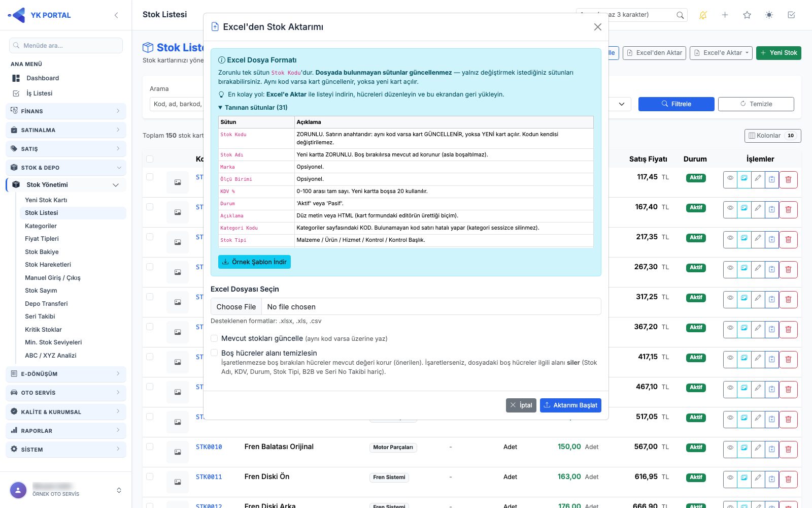Click the notification bell icon in header
This screenshot has height=508, width=812.
coord(703,15)
